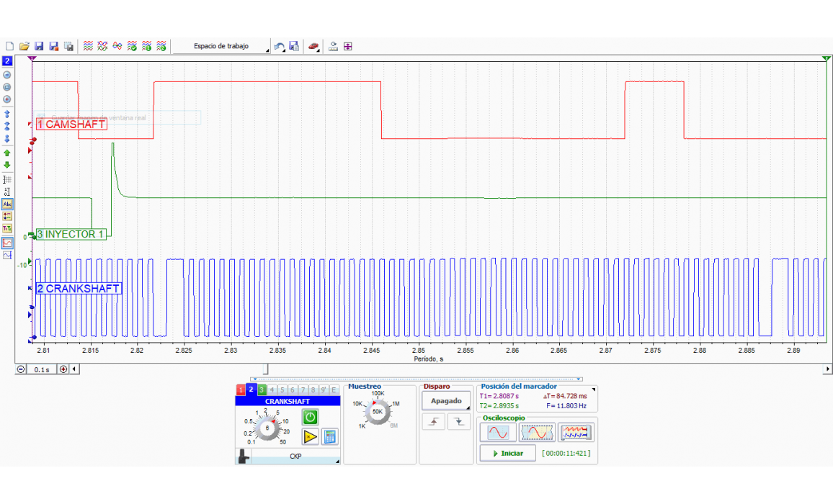Toggle the Abc labels display button
This screenshot has height=504, width=833.
tap(7, 204)
